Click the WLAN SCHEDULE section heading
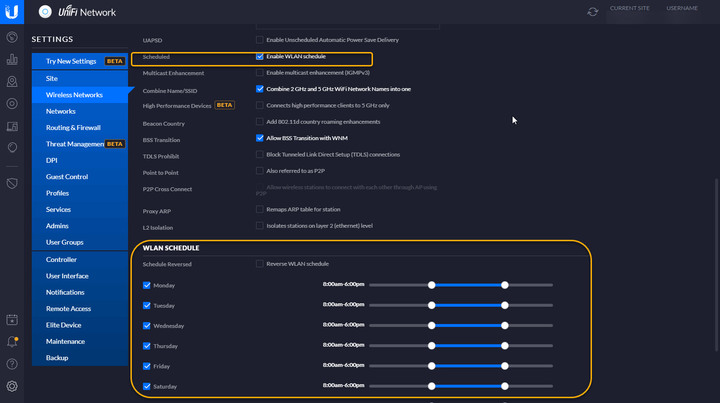 click(x=171, y=248)
